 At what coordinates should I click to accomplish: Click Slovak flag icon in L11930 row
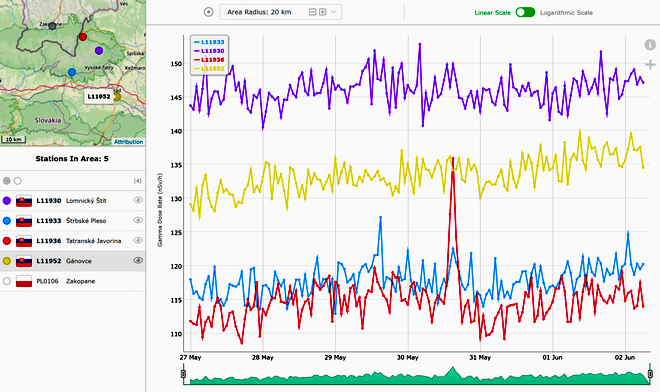24,200
